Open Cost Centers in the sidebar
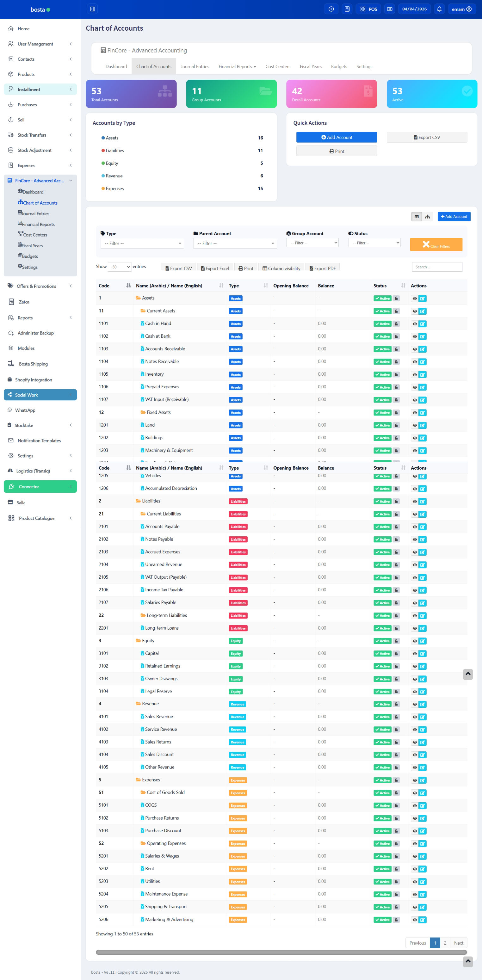The height and width of the screenshot is (980, 482). pyautogui.click(x=34, y=235)
